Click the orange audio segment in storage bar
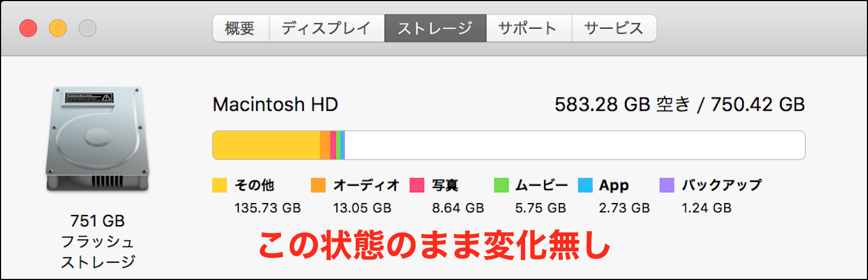The width and height of the screenshot is (868, 280). click(x=324, y=145)
